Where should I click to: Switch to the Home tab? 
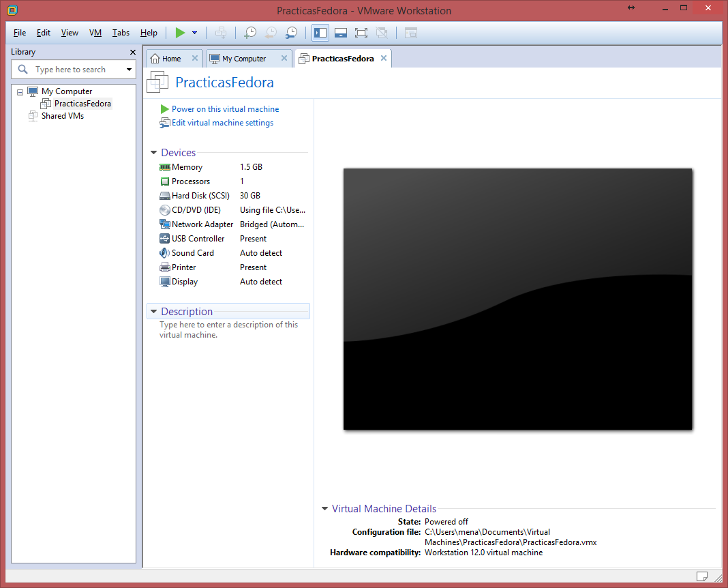tap(171, 59)
